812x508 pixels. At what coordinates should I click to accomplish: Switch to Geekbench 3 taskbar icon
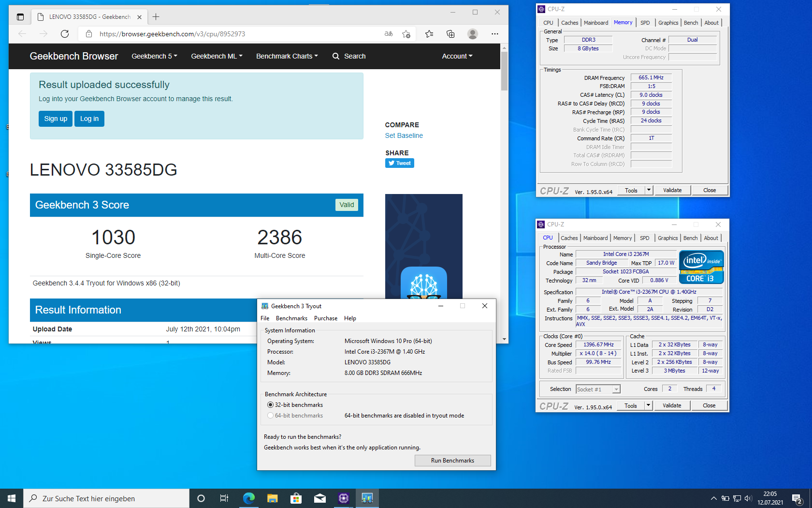pyautogui.click(x=367, y=498)
